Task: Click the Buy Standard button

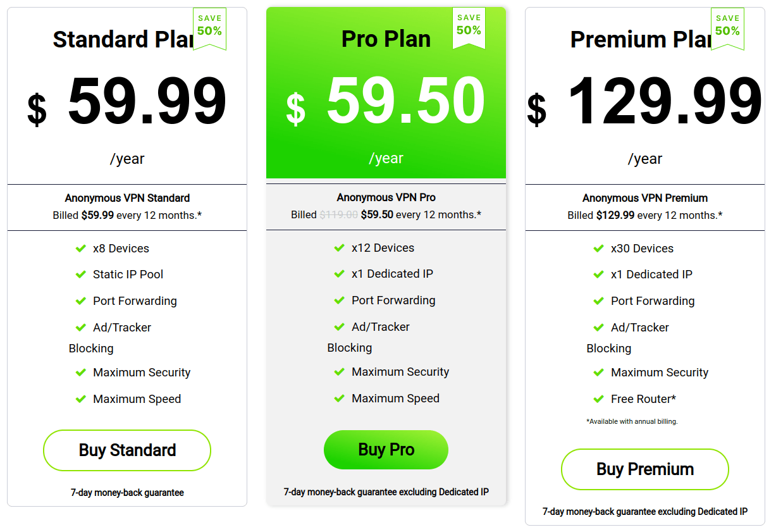Action: (126, 450)
